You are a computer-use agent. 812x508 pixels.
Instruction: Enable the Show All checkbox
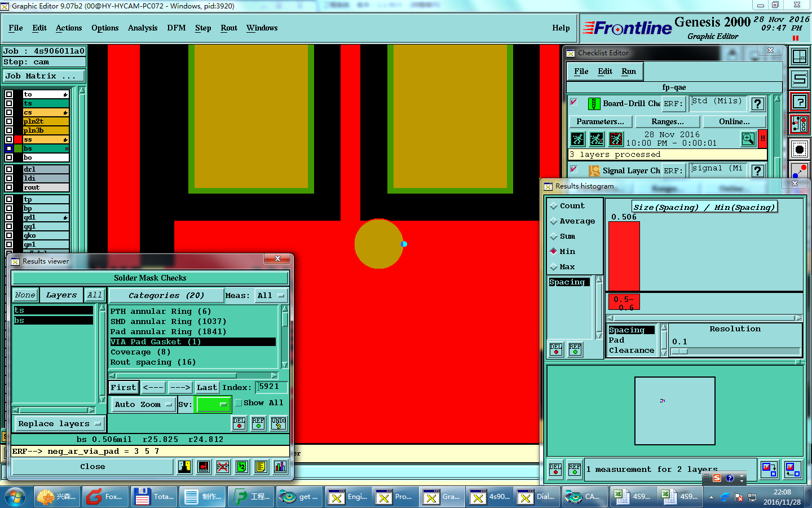tap(239, 403)
